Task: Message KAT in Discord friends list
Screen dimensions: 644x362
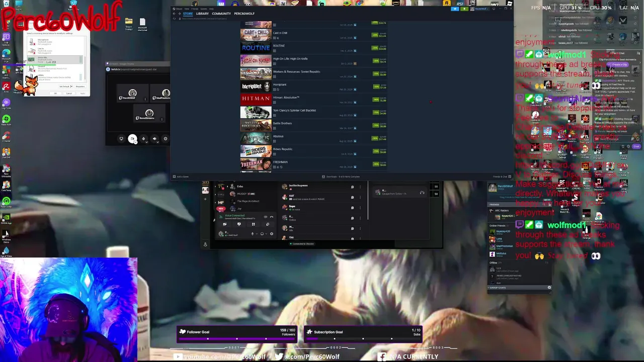Action: 352,198
